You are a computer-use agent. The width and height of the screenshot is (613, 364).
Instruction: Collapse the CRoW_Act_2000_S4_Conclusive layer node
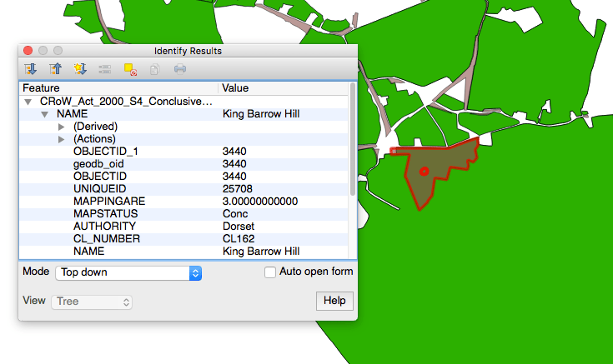tap(29, 101)
